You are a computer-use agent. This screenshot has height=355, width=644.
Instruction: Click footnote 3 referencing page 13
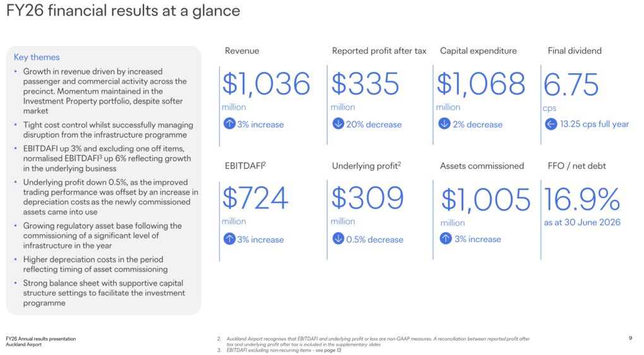tap(279, 350)
